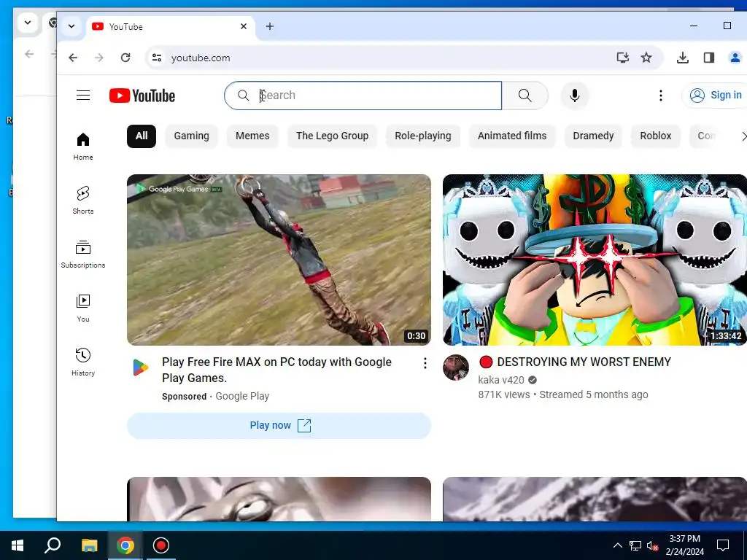Open a new tab with the plus button
The height and width of the screenshot is (560, 747).
(x=270, y=26)
